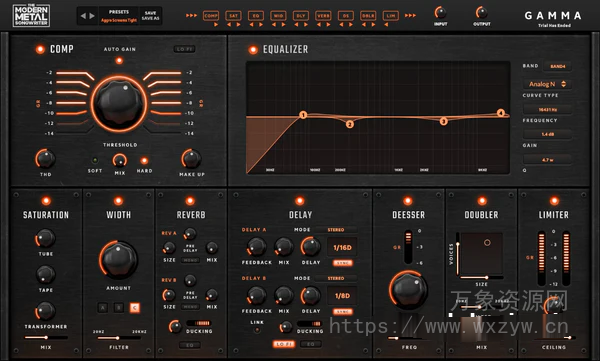The width and height of the screenshot is (600, 361).
Task: Click the Tube saturation knob
Action: tap(46, 238)
